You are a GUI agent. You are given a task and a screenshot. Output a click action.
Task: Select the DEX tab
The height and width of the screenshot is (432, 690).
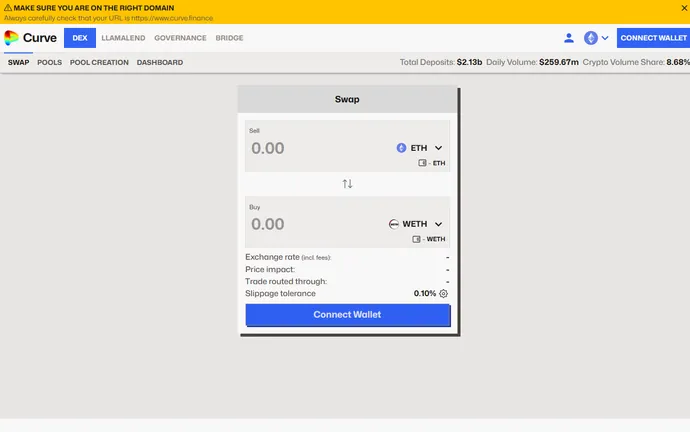pyautogui.click(x=80, y=38)
